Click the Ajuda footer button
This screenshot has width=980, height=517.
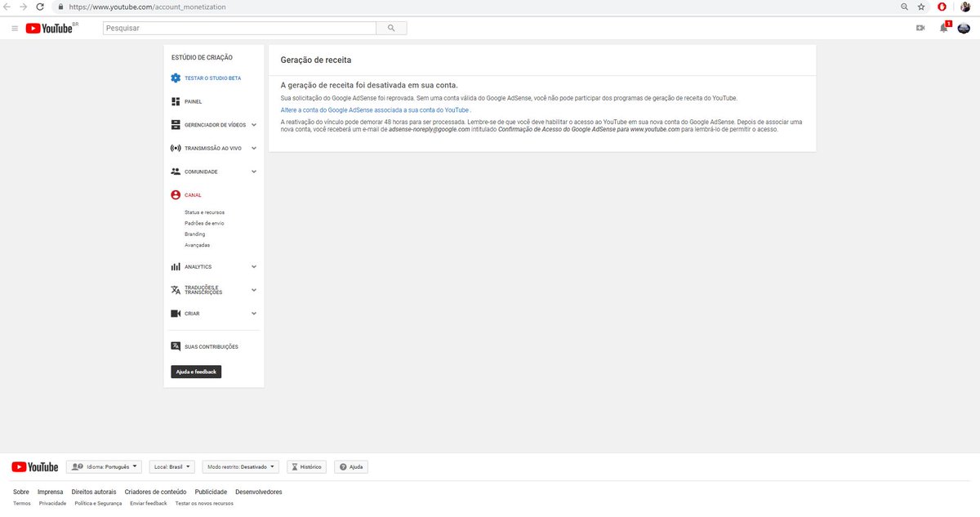point(351,467)
